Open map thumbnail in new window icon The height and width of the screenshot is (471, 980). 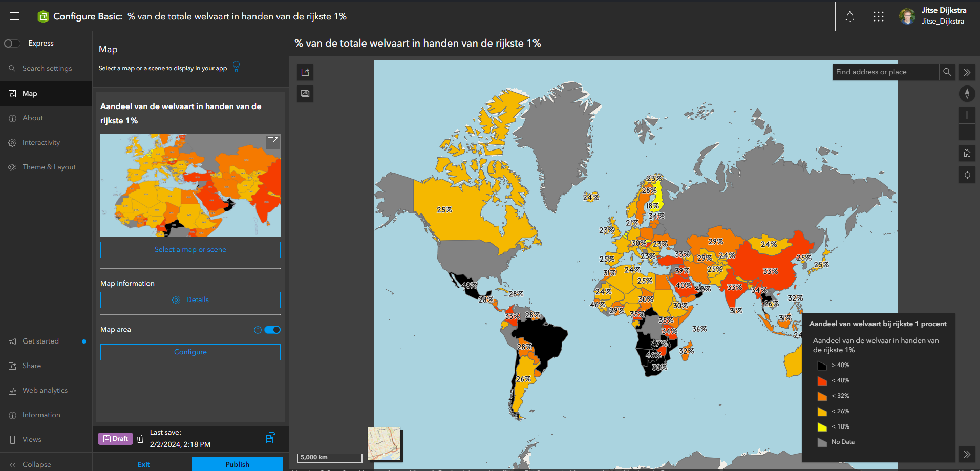(x=273, y=142)
